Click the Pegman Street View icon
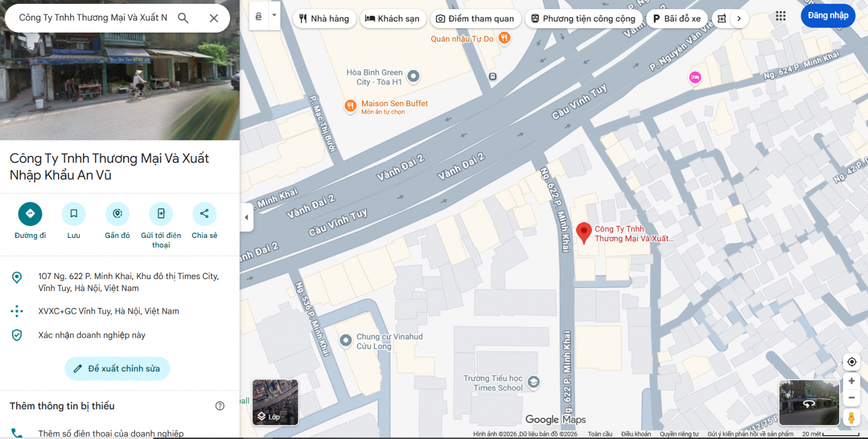Screen dimensions: 868x439 coord(852,417)
